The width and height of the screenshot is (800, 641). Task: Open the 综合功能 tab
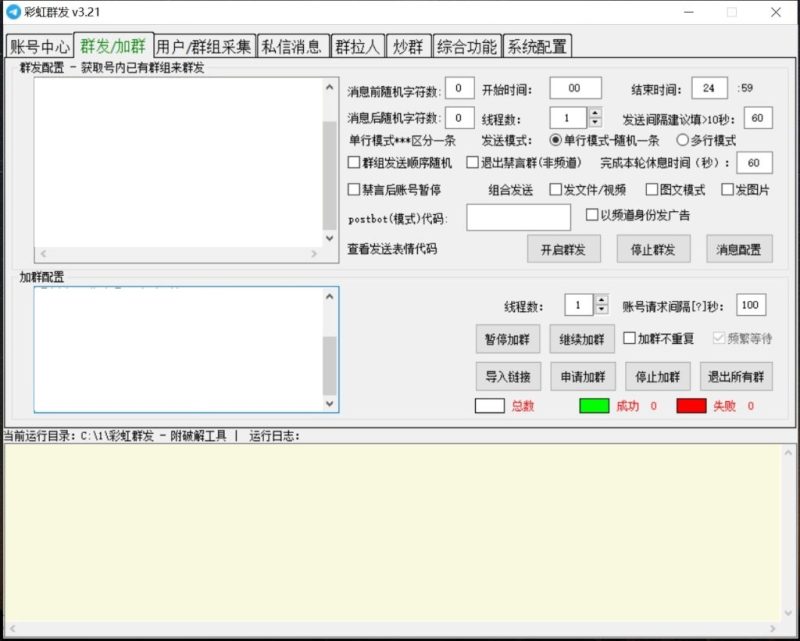[465, 45]
